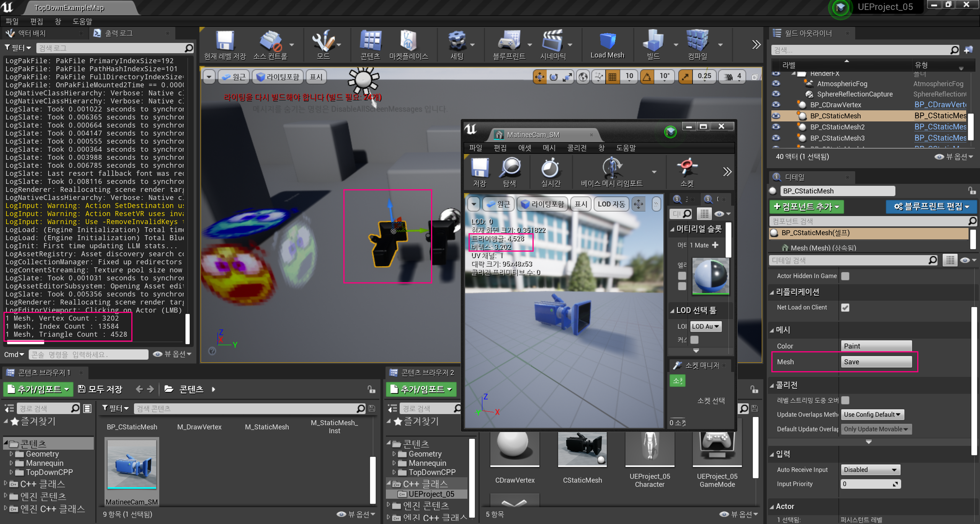Open Update Overlaps Method dropdown
The image size is (980, 524).
click(x=872, y=414)
